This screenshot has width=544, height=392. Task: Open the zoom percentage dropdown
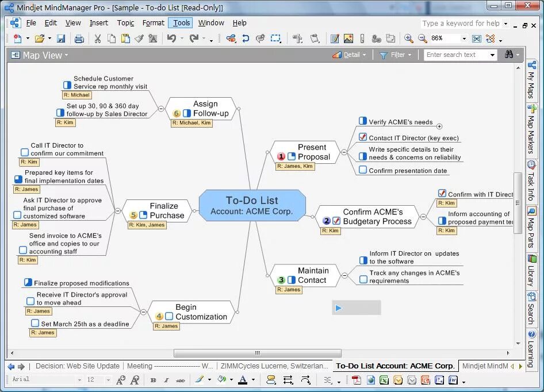(464, 39)
